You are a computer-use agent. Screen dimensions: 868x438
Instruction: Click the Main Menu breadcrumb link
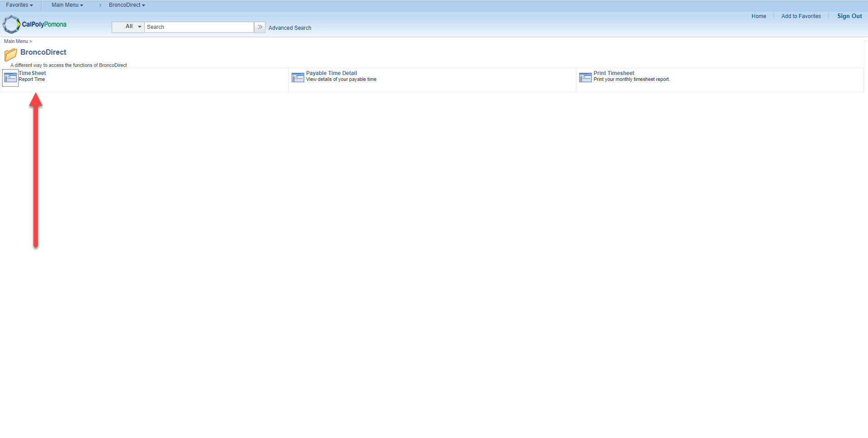[x=15, y=41]
